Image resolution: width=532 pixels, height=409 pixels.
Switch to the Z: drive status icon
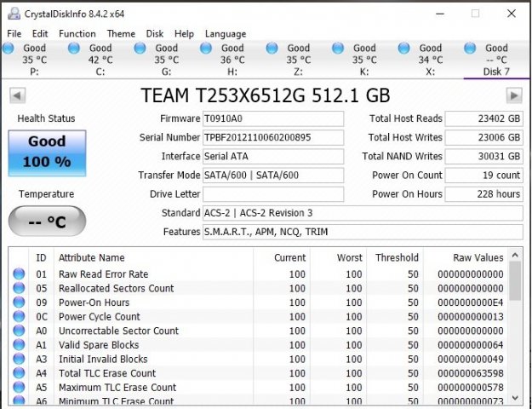click(x=272, y=49)
